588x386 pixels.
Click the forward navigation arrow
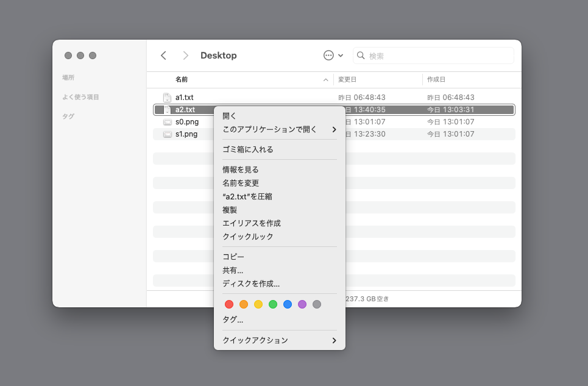[x=185, y=55]
